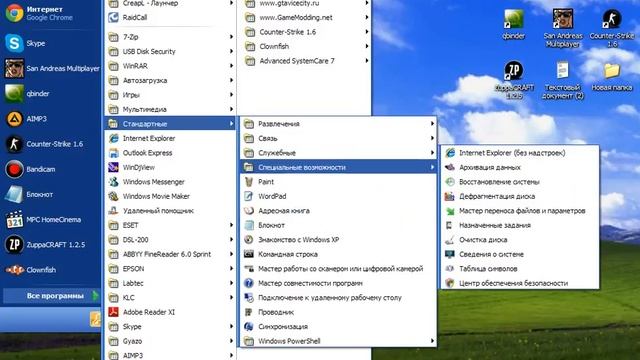The width and height of the screenshot is (640, 360).
Task: Expand the 7-Zip program folder
Action: coord(171,37)
